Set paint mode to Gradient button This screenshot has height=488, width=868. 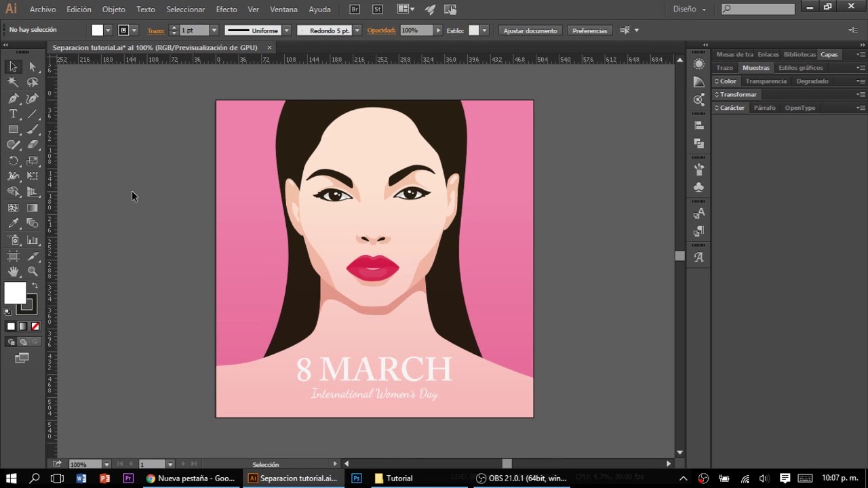coord(23,327)
